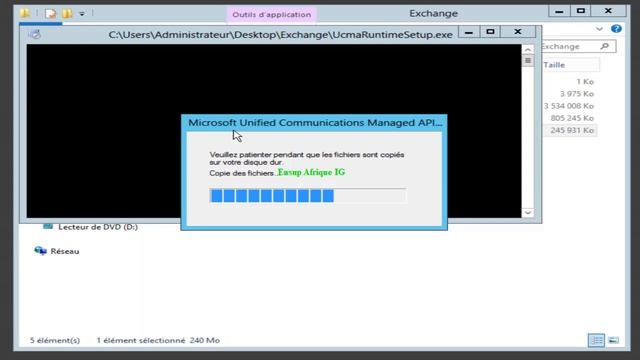Click the console scrollbar thumb
Viewport: 640px width, 360px height.
click(x=528, y=60)
